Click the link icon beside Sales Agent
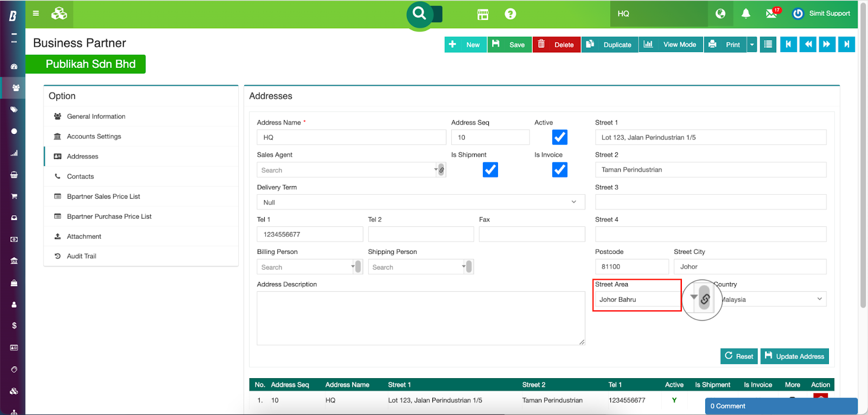This screenshot has width=868, height=415. (442, 170)
